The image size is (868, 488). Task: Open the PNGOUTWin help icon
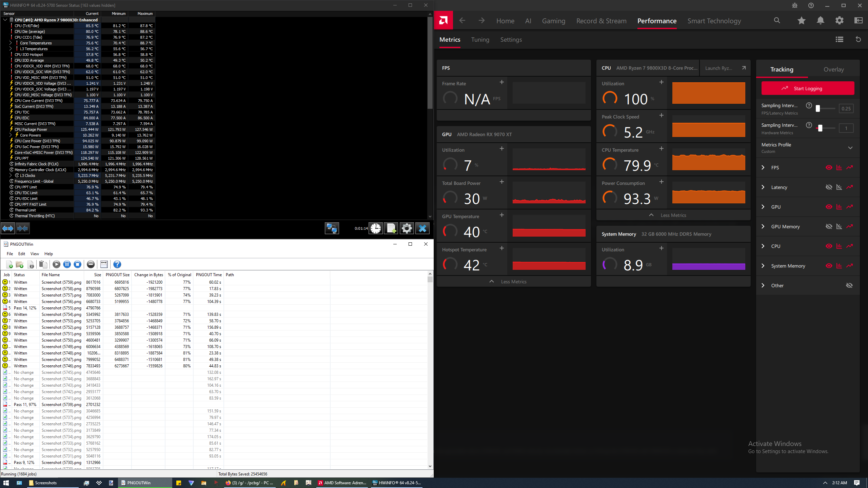coord(117,264)
